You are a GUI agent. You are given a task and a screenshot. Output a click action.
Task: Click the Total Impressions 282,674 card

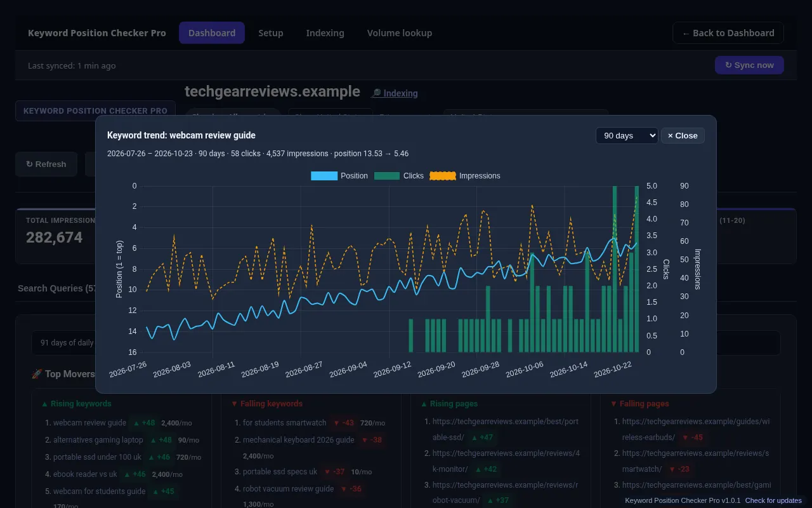[x=56, y=236]
